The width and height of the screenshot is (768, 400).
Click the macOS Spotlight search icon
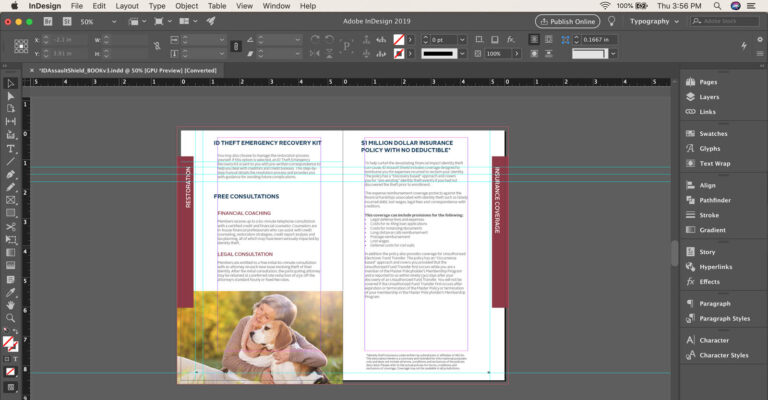click(x=717, y=6)
